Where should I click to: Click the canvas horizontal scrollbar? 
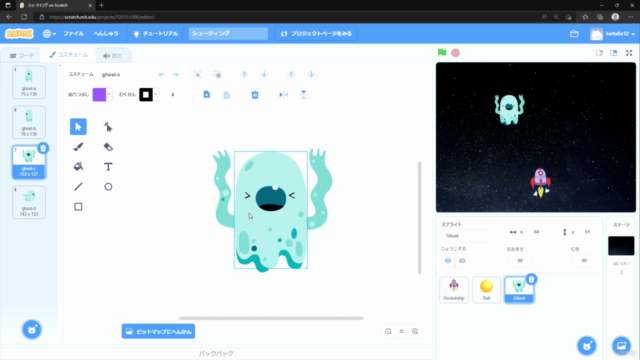tap(271, 318)
